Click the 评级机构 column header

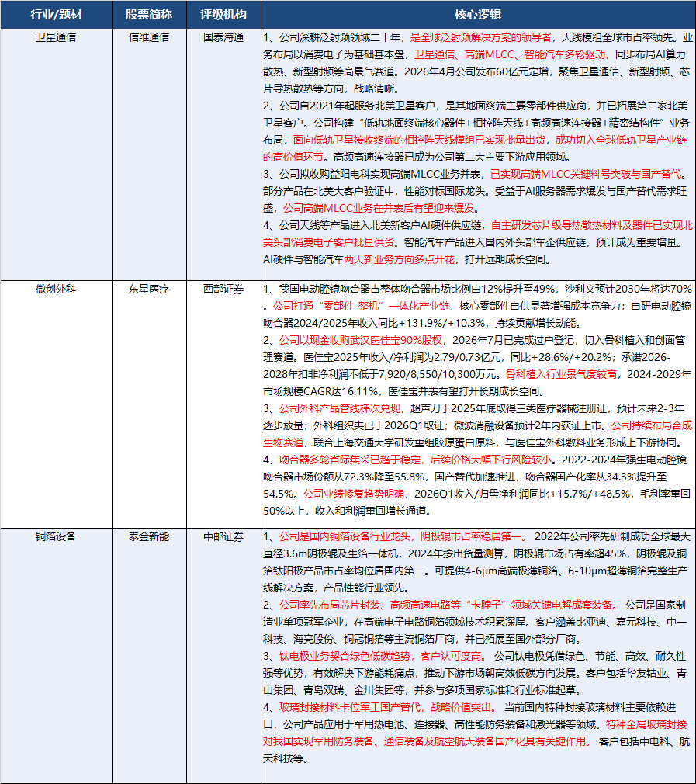(x=223, y=15)
